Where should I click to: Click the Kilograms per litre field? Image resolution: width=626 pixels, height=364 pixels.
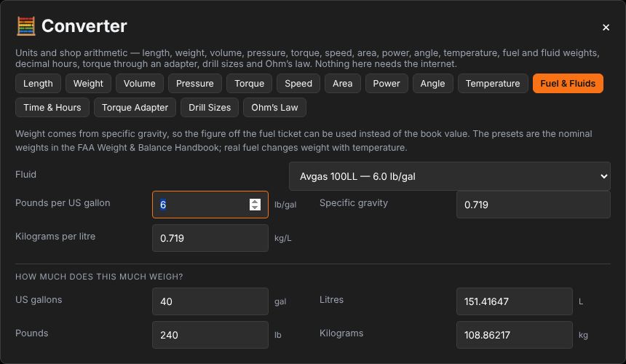click(x=210, y=238)
